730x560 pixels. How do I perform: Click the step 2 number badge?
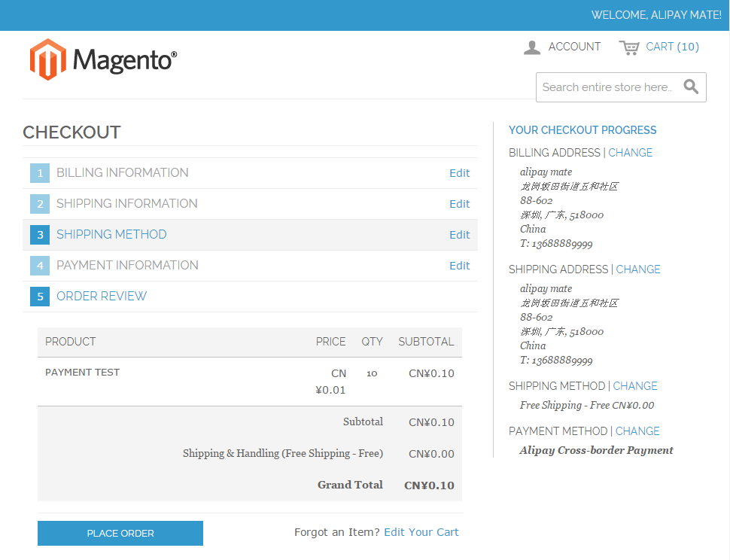39,203
